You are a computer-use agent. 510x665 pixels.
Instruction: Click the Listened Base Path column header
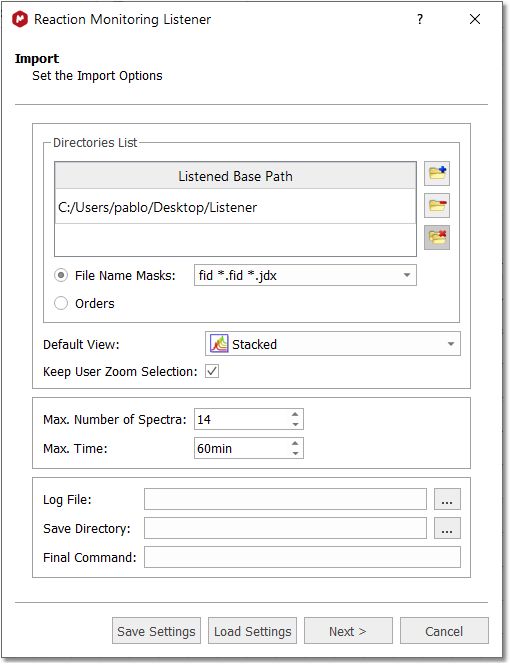pos(235,176)
